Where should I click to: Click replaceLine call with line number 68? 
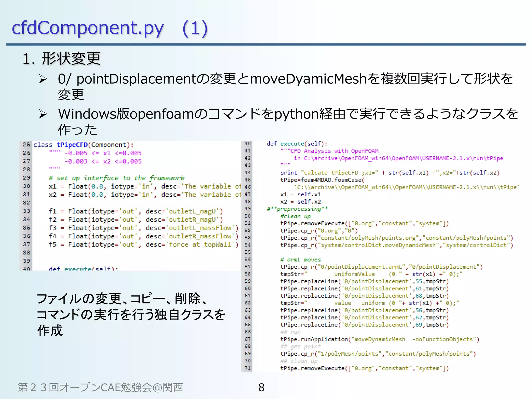tap(364, 296)
